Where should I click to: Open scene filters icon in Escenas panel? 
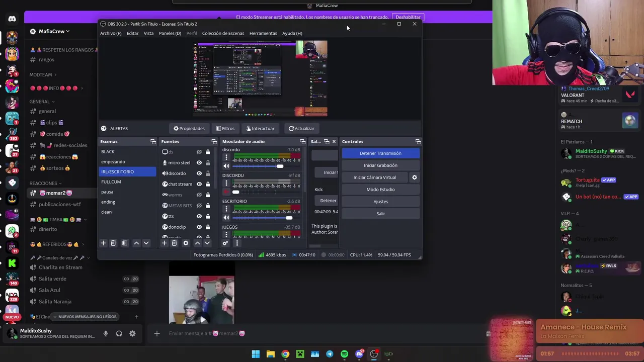(x=125, y=243)
